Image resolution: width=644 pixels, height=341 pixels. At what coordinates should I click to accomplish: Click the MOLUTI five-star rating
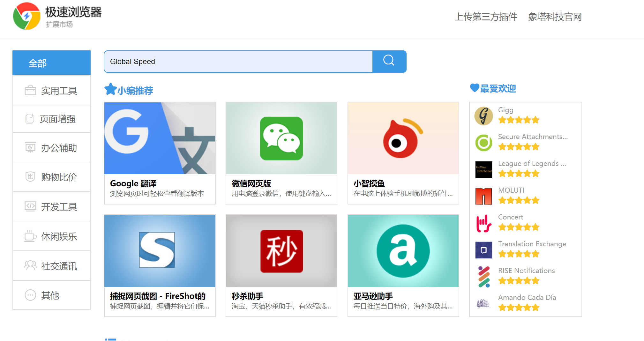519,200
